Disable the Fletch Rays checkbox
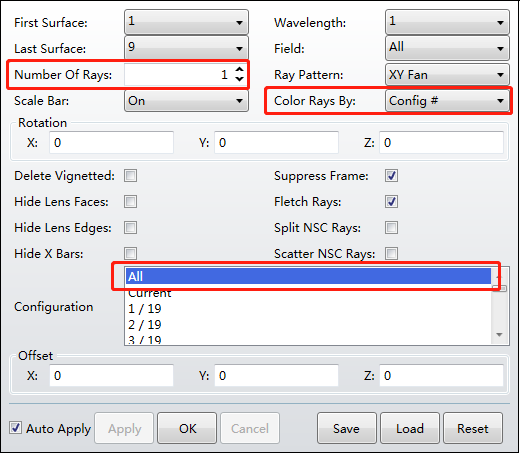 [x=391, y=201]
